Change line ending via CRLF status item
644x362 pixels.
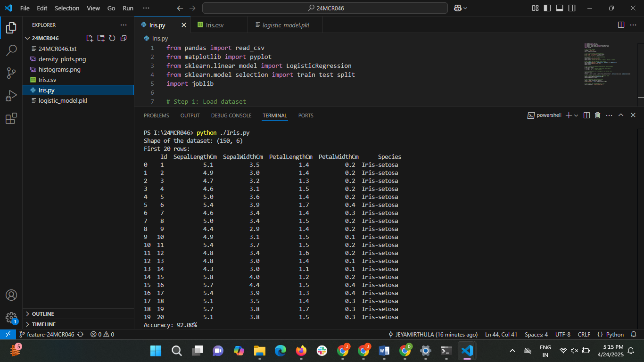point(584,334)
